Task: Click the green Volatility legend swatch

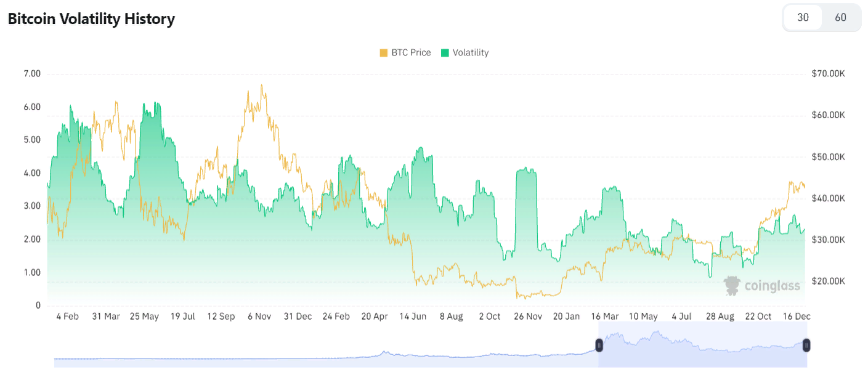Action: pyautogui.click(x=445, y=53)
